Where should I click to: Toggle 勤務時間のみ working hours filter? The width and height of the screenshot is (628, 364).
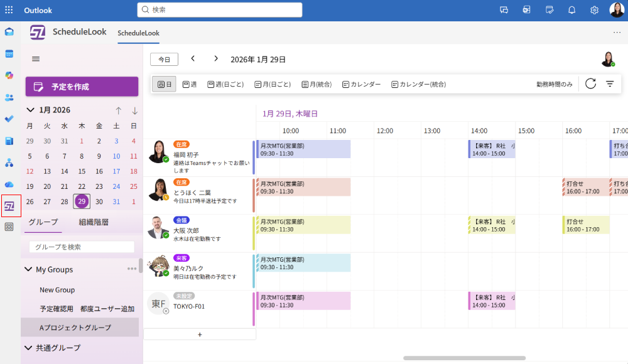tap(554, 84)
